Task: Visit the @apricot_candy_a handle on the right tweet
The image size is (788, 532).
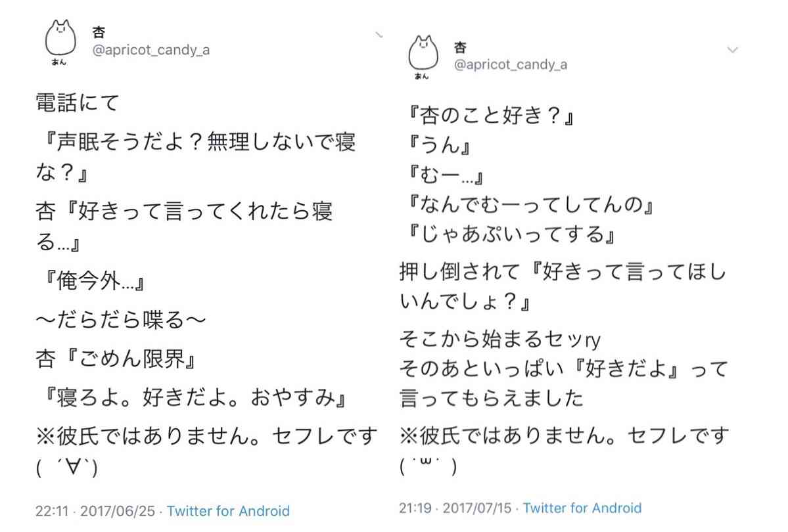Action: click(x=511, y=65)
